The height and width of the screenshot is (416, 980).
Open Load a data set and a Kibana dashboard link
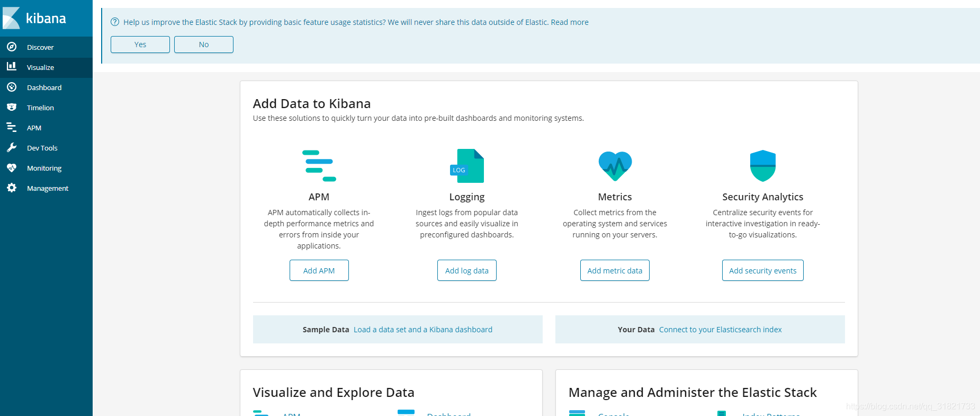tap(423, 330)
